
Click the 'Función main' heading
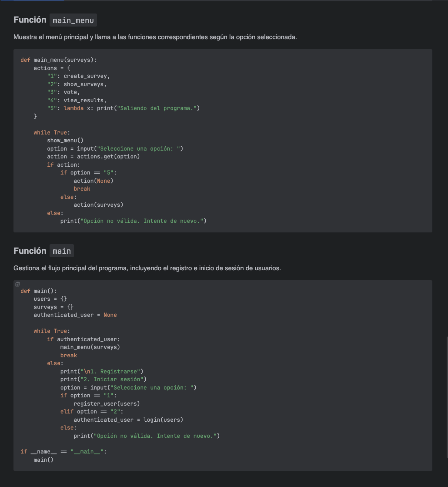43,251
